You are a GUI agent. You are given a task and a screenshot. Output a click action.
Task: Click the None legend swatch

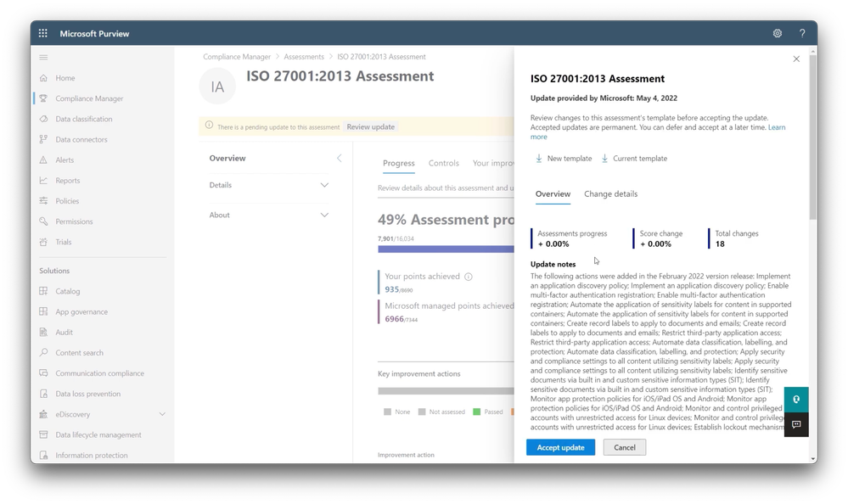point(387,412)
